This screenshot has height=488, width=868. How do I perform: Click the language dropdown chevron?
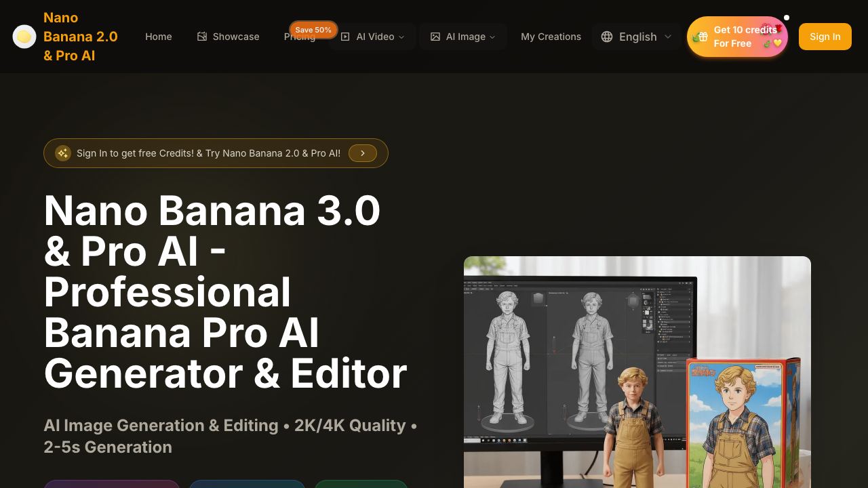(668, 37)
